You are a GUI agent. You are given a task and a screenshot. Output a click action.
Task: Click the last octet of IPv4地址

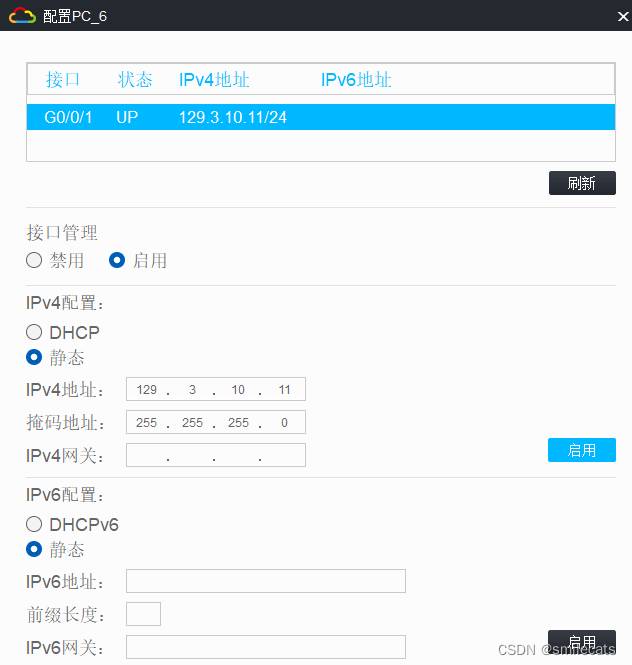[284, 390]
